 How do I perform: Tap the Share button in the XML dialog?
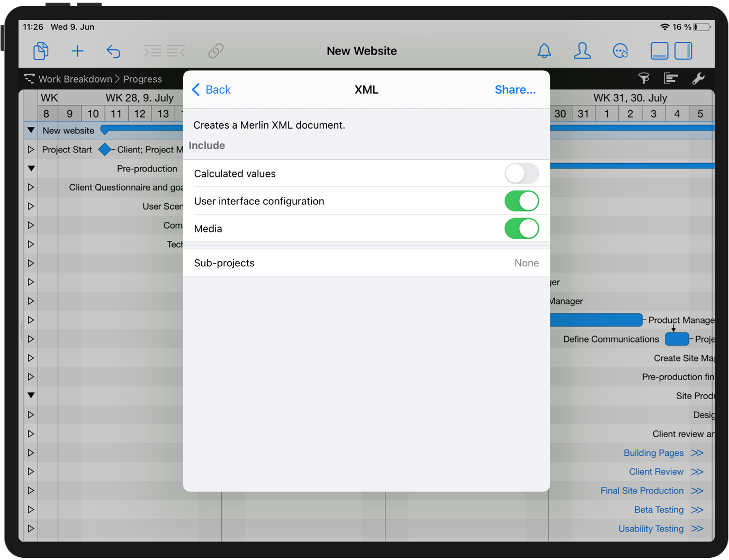pyautogui.click(x=515, y=89)
